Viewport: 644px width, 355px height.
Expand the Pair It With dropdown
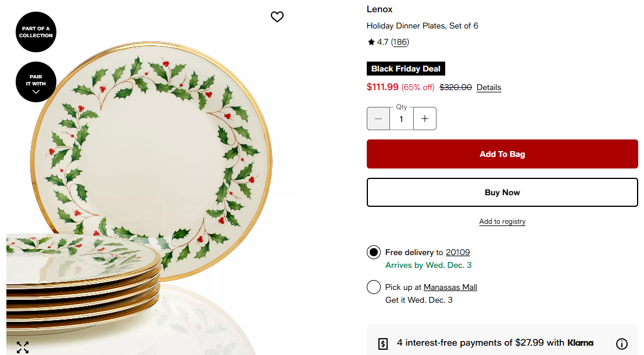coord(36,82)
